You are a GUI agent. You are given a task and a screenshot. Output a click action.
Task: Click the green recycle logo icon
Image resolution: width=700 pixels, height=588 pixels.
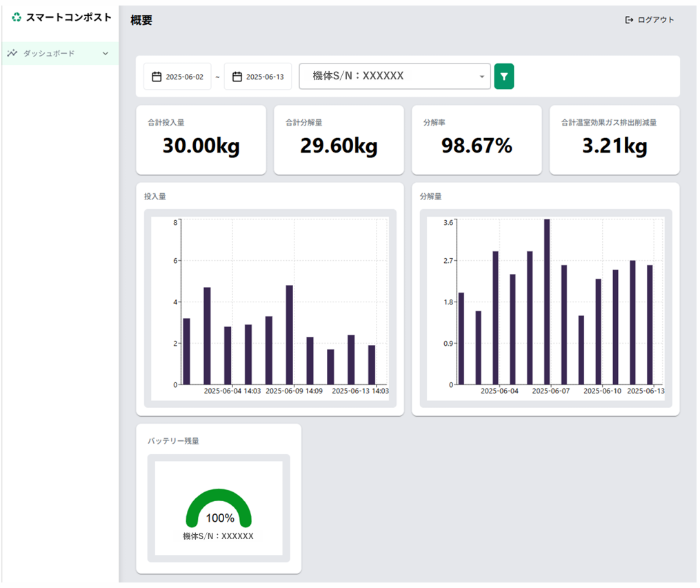point(16,17)
